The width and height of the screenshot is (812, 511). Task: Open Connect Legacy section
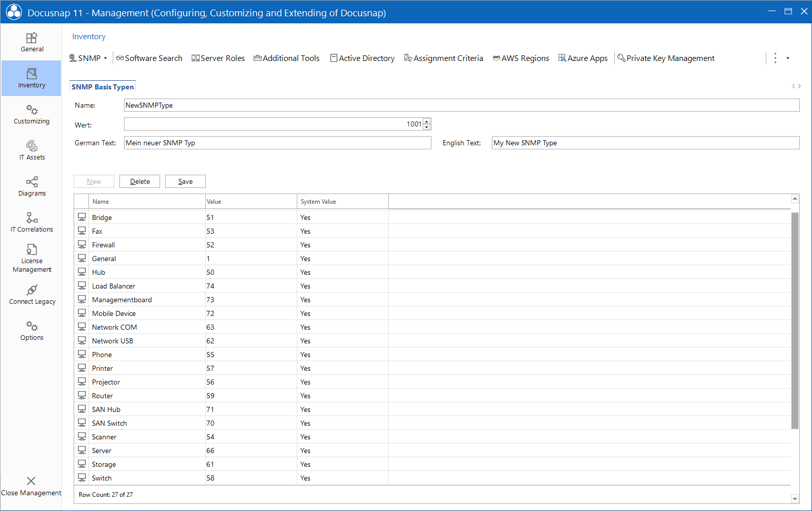(x=32, y=295)
